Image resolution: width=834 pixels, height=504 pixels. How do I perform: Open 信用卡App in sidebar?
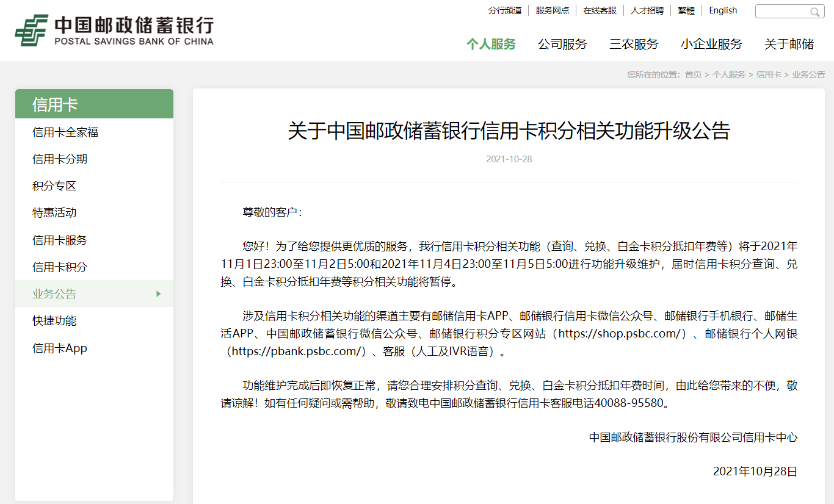tap(94, 348)
